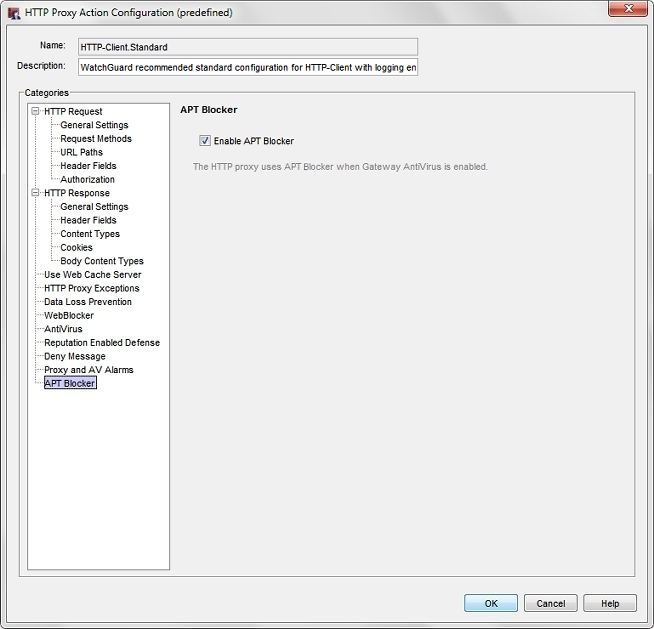Open Proxy and AV Alarms category
This screenshot has height=629, width=654.
89,370
